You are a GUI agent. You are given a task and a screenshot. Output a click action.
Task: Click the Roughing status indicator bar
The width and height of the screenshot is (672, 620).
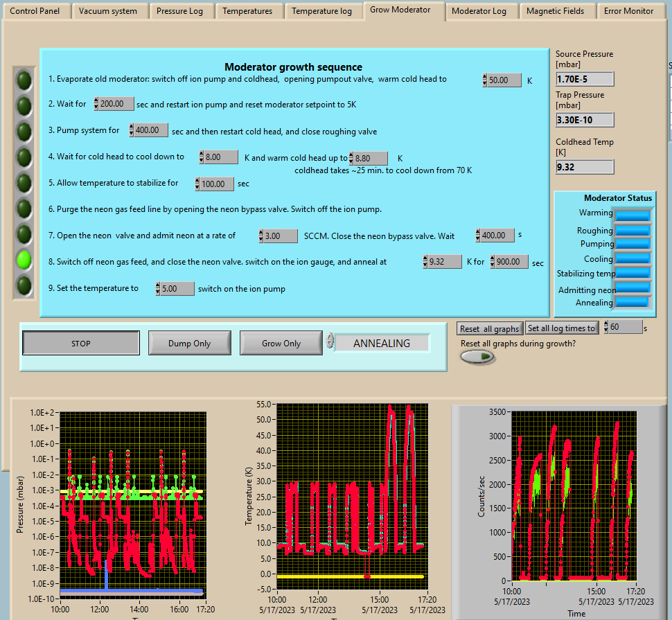coord(633,230)
